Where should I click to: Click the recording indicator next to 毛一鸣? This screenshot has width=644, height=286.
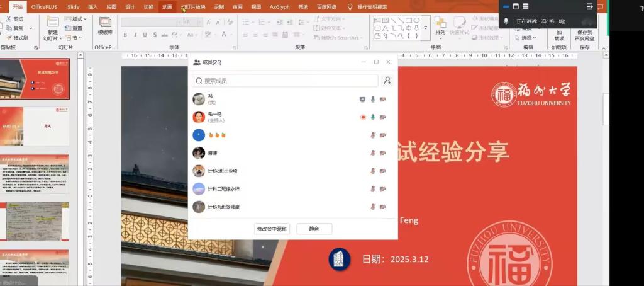[x=363, y=117]
